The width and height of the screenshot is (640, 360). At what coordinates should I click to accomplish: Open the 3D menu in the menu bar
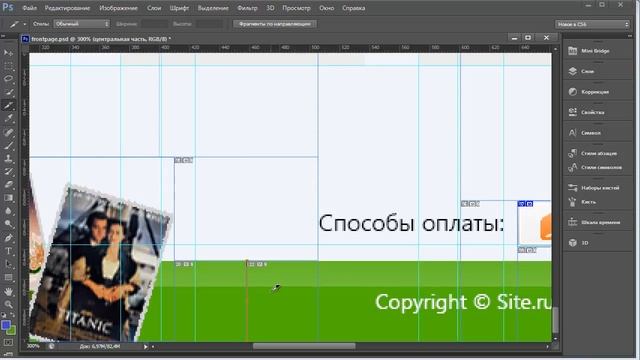270,8
